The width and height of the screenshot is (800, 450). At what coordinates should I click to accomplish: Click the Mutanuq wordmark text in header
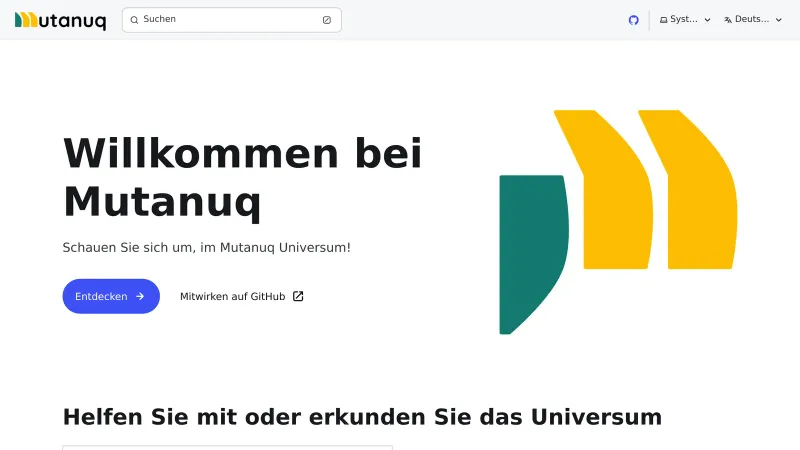[x=72, y=21]
